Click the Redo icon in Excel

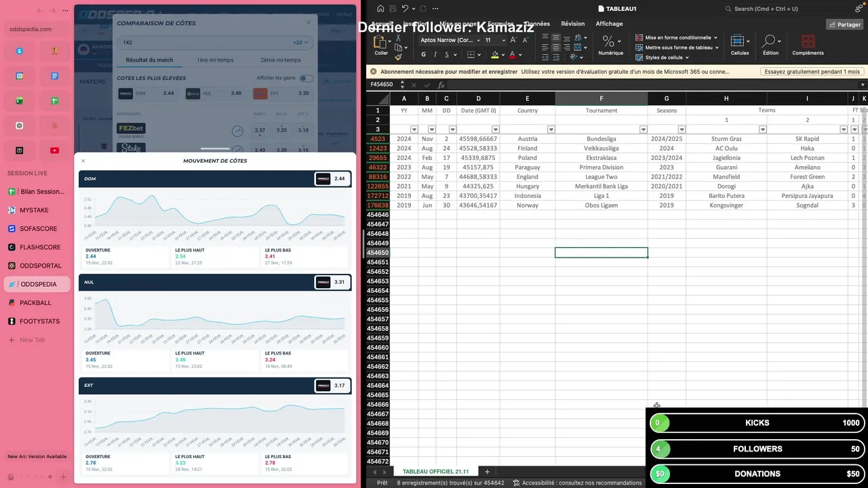click(x=423, y=9)
